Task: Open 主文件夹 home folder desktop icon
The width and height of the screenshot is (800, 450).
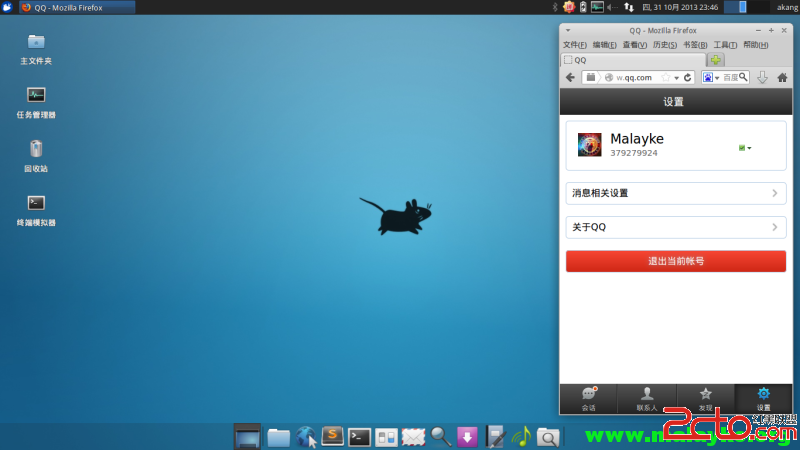Action: [x=36, y=41]
